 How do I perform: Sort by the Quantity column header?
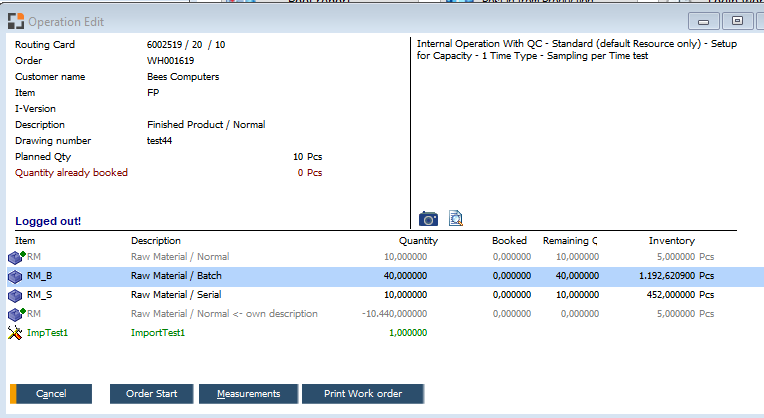pos(418,241)
